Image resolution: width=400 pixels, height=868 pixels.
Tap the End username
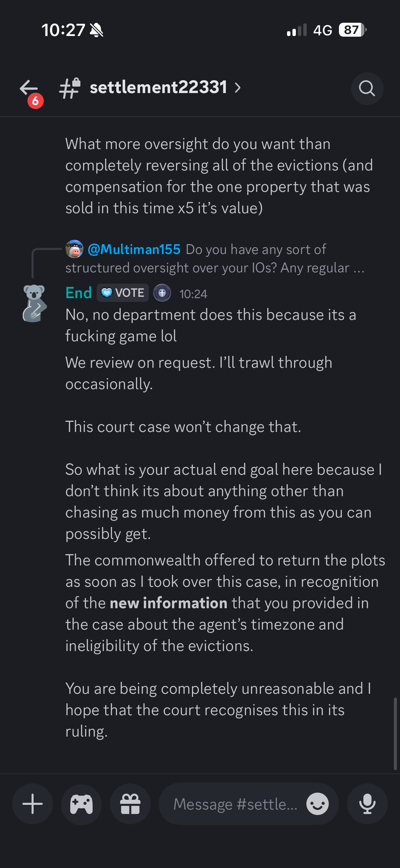[79, 293]
